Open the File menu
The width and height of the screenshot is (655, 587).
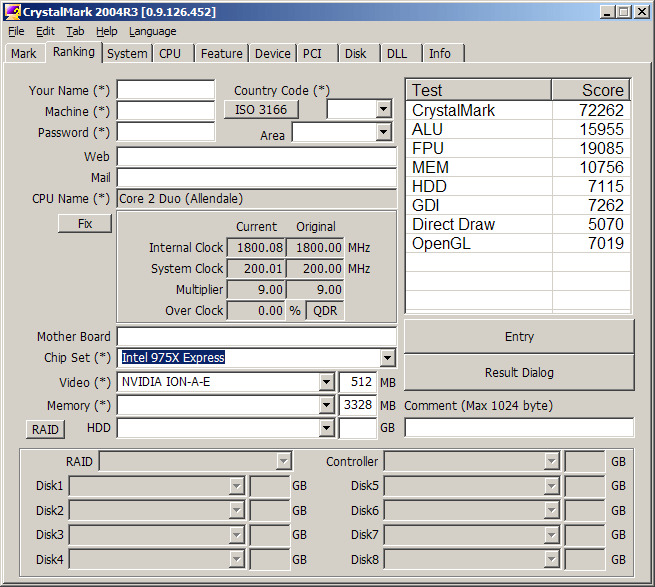coord(16,31)
